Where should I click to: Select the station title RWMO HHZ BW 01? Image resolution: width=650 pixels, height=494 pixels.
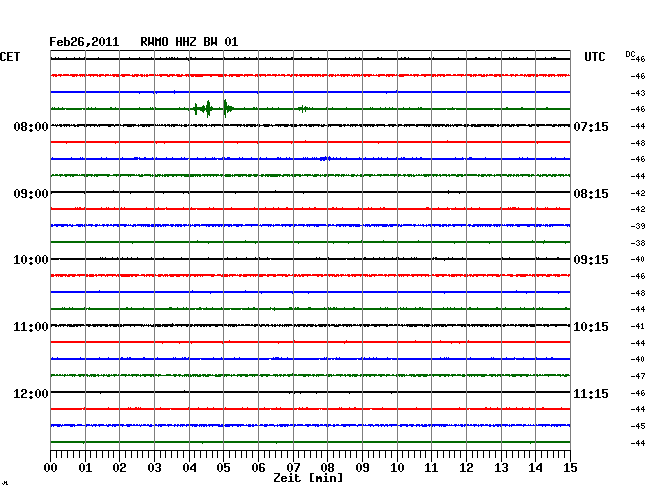click(x=189, y=42)
